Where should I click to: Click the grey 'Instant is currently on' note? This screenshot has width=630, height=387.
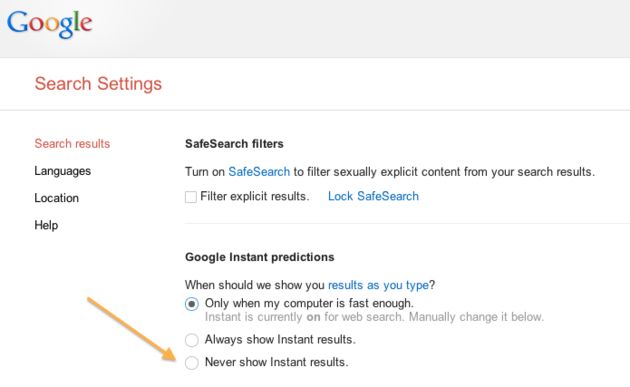coord(374,317)
